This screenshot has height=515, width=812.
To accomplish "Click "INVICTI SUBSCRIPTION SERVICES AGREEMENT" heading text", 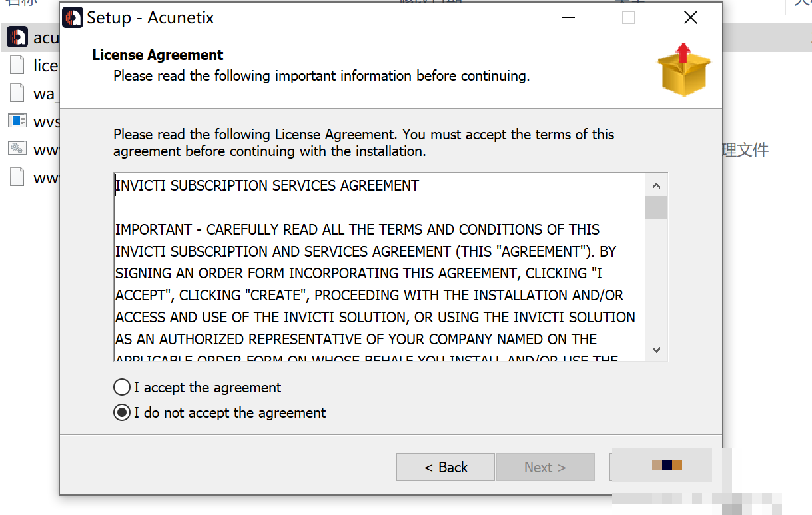I will (267, 185).
